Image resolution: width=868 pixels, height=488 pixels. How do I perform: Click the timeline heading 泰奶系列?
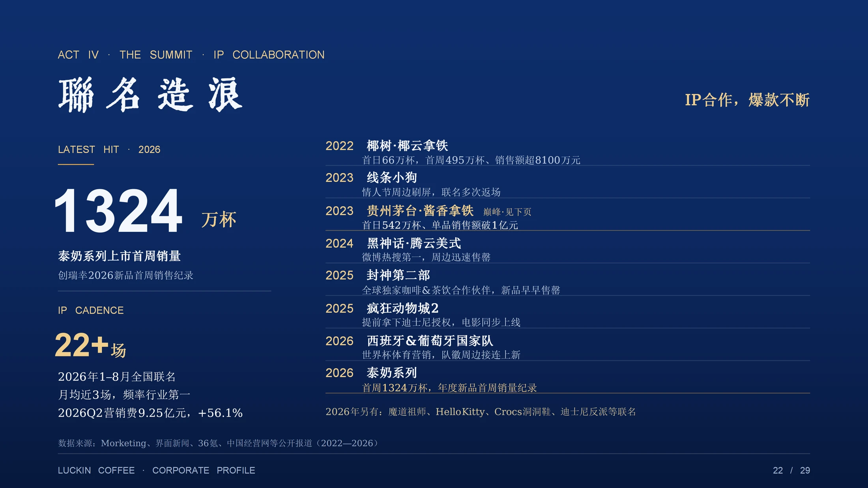pos(392,373)
